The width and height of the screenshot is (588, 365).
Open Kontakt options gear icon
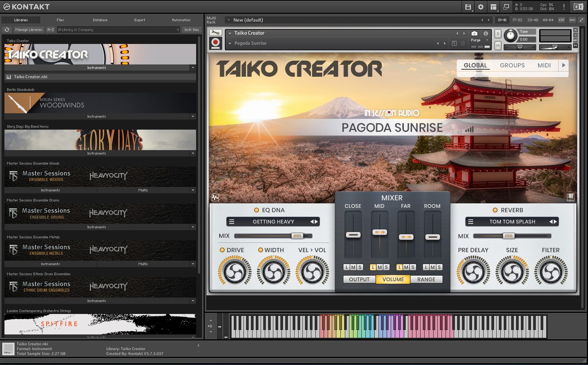tap(481, 7)
